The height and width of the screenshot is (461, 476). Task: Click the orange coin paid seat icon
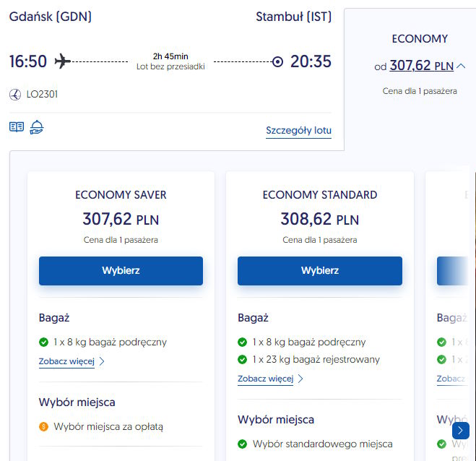coord(43,426)
